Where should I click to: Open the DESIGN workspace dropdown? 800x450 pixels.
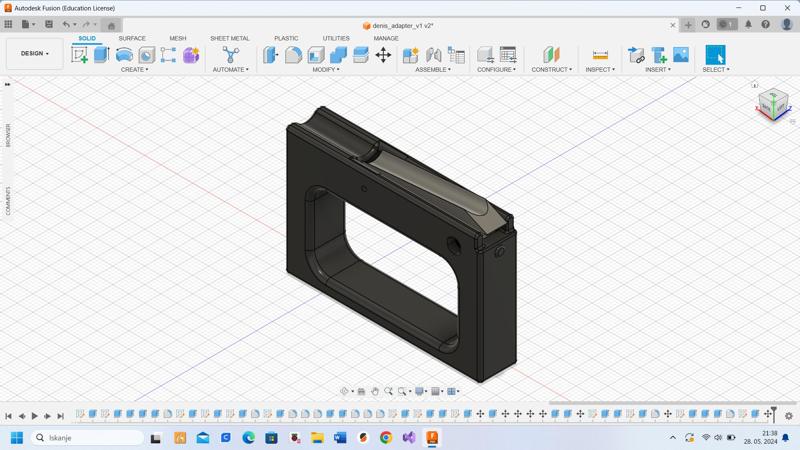(x=35, y=54)
